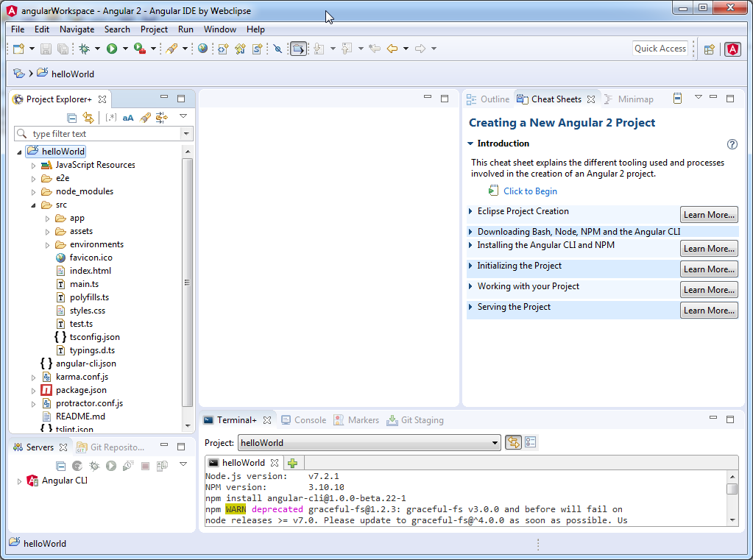Select angular-cli.json in the tree
This screenshot has width=753, height=560.
pos(86,364)
